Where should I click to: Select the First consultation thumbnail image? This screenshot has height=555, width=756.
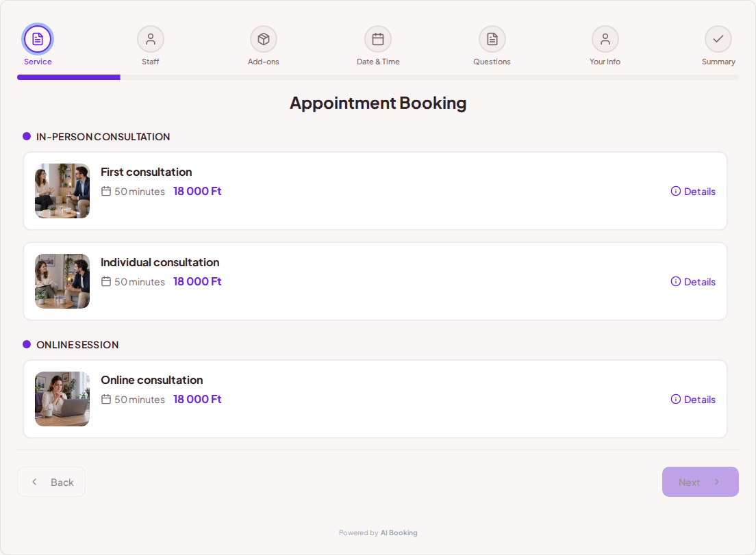(x=62, y=191)
